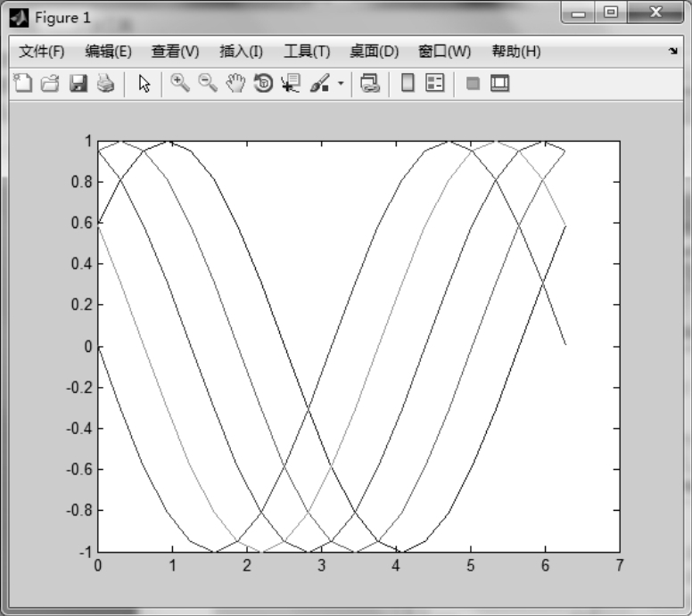
Task: Toggle the Data Cursor tool
Action: (290, 84)
